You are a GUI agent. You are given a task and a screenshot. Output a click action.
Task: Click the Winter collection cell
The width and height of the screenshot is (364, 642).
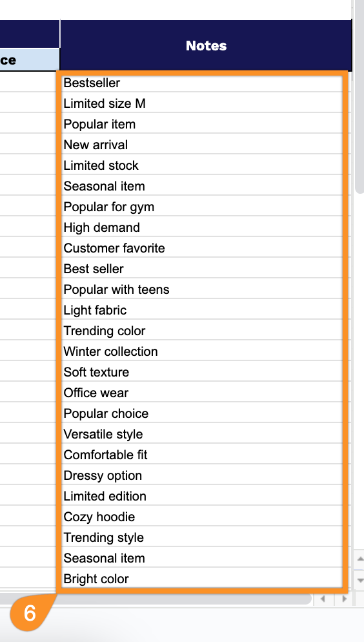pos(201,351)
